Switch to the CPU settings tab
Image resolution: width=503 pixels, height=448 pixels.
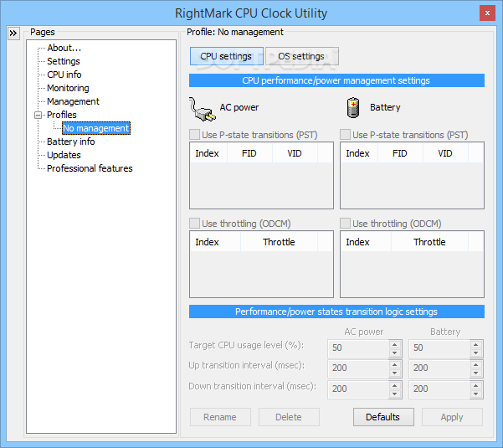(x=227, y=56)
